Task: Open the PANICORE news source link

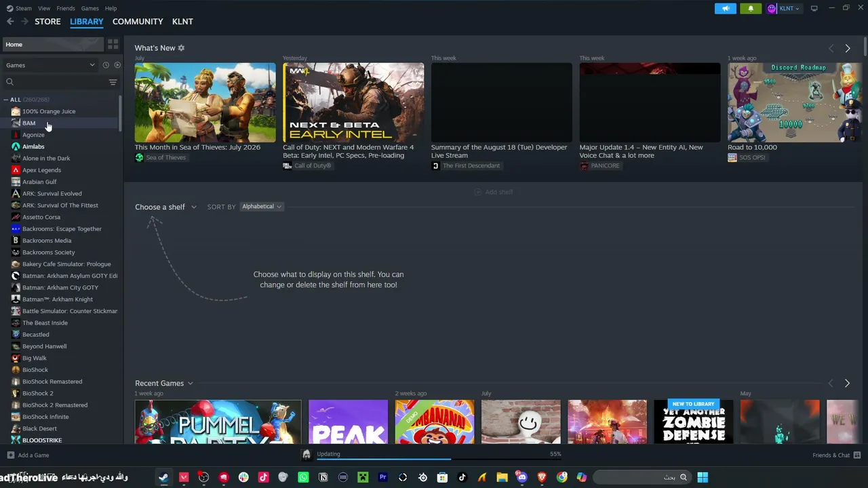Action: (x=599, y=166)
